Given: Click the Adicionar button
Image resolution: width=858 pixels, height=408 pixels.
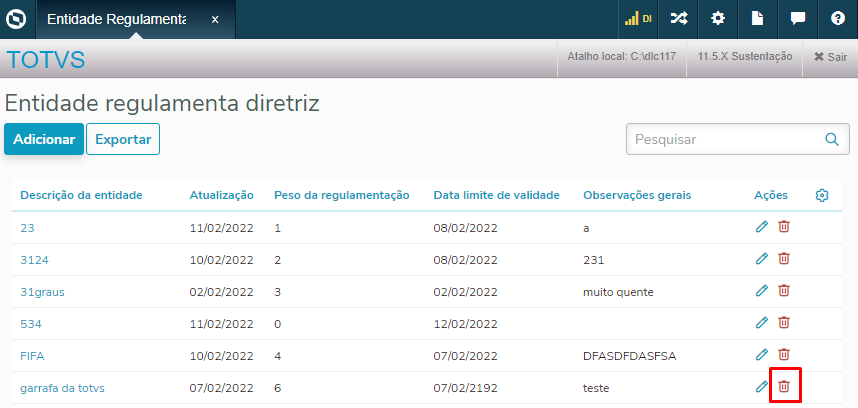Looking at the screenshot, I should 44,139.
